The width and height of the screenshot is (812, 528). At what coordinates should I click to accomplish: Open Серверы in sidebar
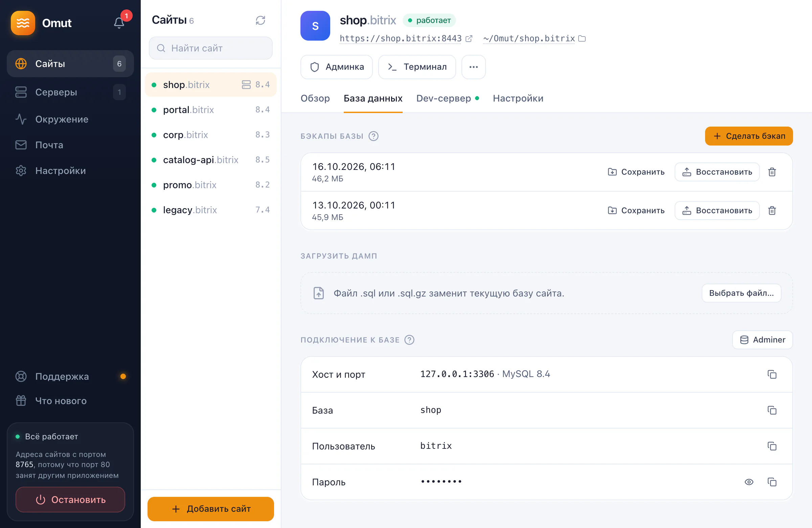[x=70, y=92]
